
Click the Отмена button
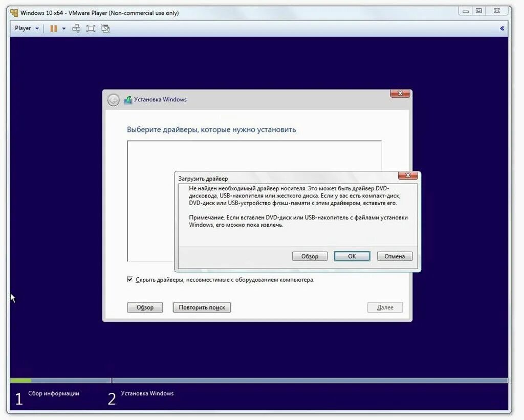pyautogui.click(x=395, y=256)
